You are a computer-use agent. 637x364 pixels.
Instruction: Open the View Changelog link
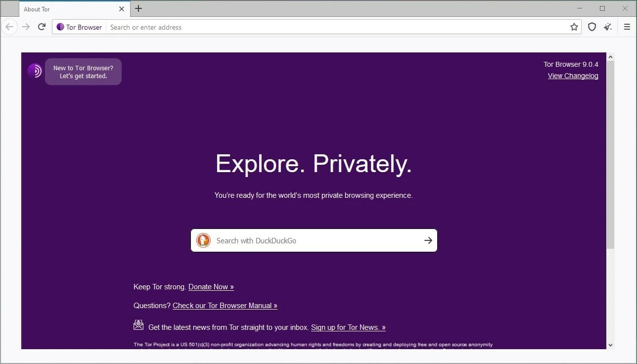click(x=573, y=76)
